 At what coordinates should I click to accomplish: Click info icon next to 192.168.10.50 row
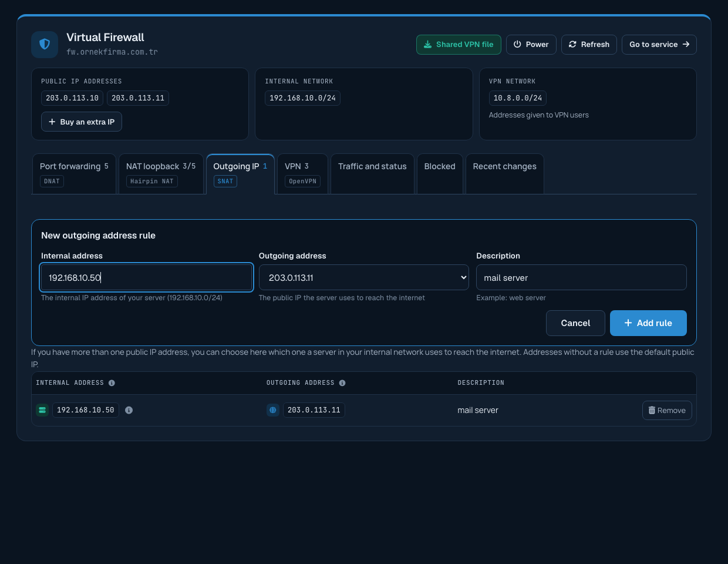coord(129,410)
